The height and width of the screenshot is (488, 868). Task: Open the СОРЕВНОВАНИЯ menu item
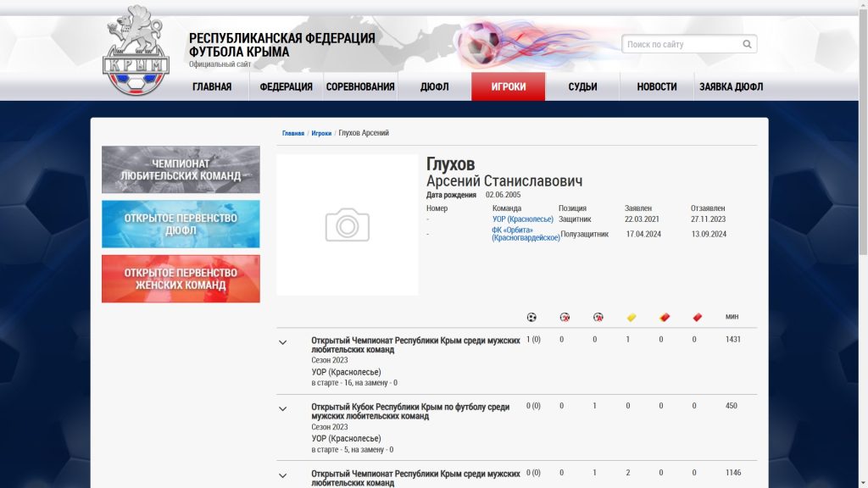point(360,86)
